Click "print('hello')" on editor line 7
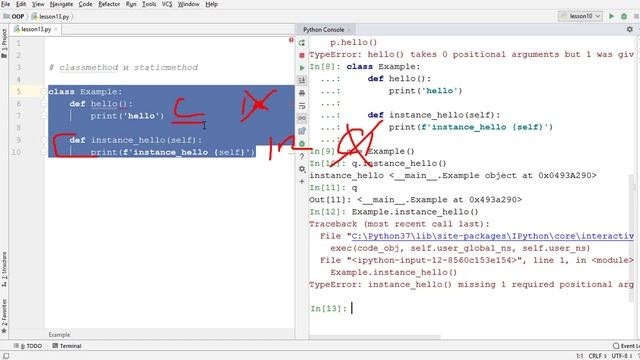Viewport: 640px width, 360px height. [127, 116]
